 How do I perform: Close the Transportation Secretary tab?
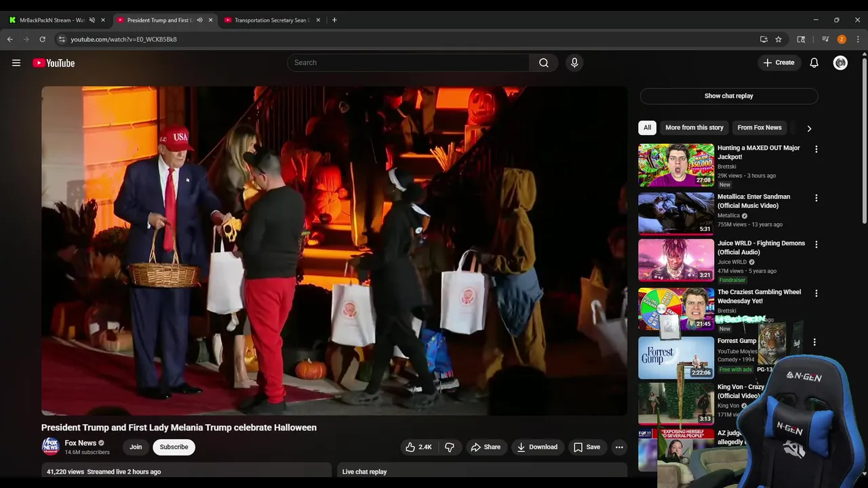tap(318, 20)
